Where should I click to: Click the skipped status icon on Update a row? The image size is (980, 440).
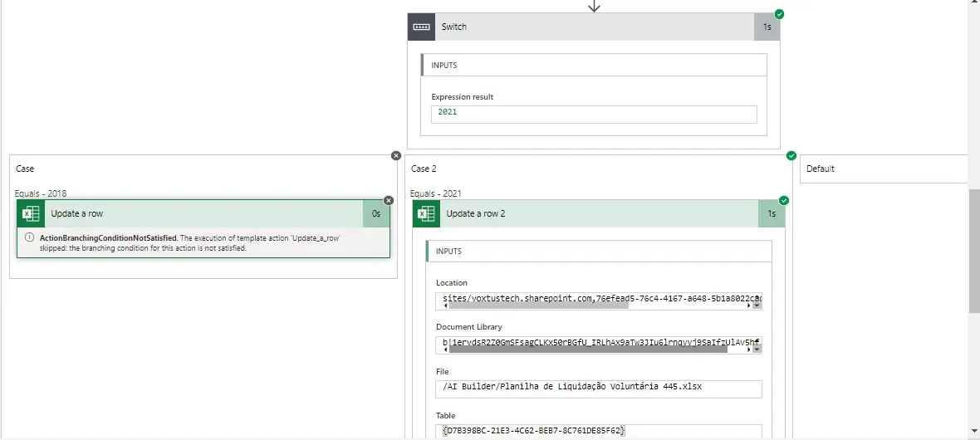tap(389, 200)
